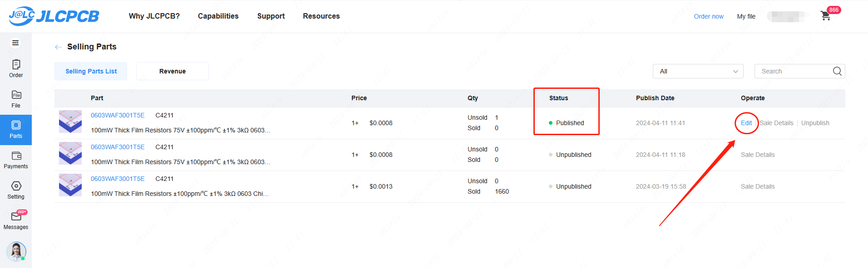Click the 2024-04-11 11:41 publish date
The height and width of the screenshot is (268, 868).
tap(661, 123)
